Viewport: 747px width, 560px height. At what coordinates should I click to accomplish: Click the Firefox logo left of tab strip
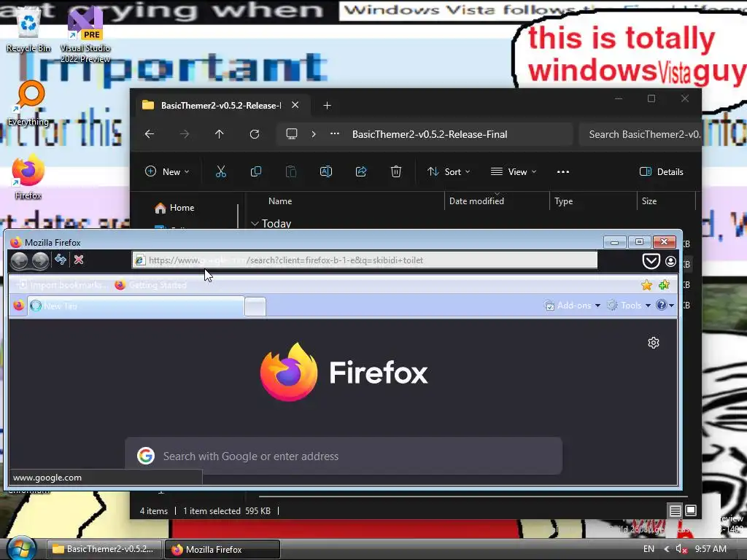click(x=18, y=306)
